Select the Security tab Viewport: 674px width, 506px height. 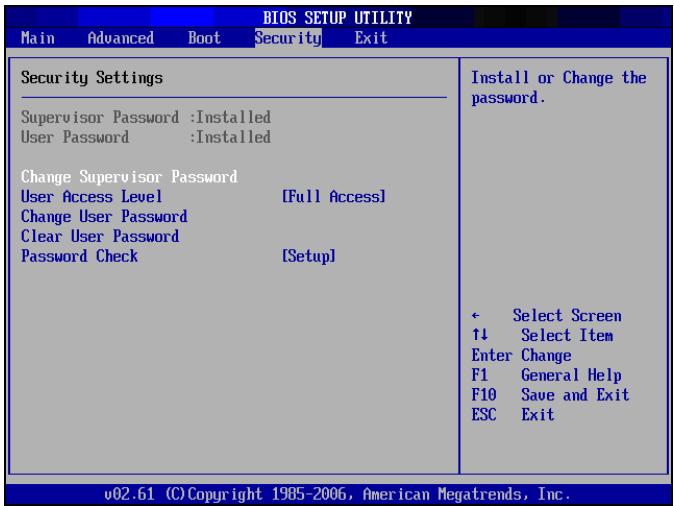point(288,38)
